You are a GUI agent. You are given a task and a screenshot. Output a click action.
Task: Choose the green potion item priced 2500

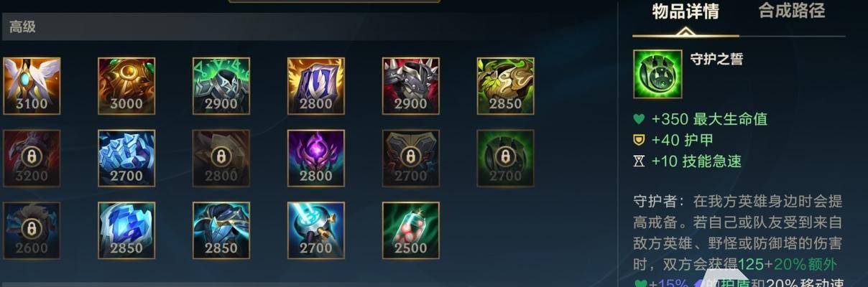[411, 230]
